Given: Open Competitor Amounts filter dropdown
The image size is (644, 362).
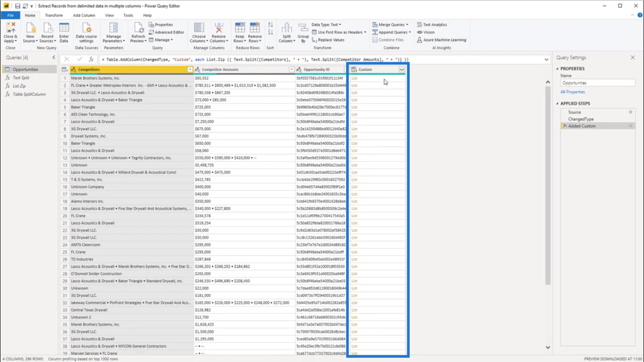Looking at the screenshot, I should tap(291, 70).
